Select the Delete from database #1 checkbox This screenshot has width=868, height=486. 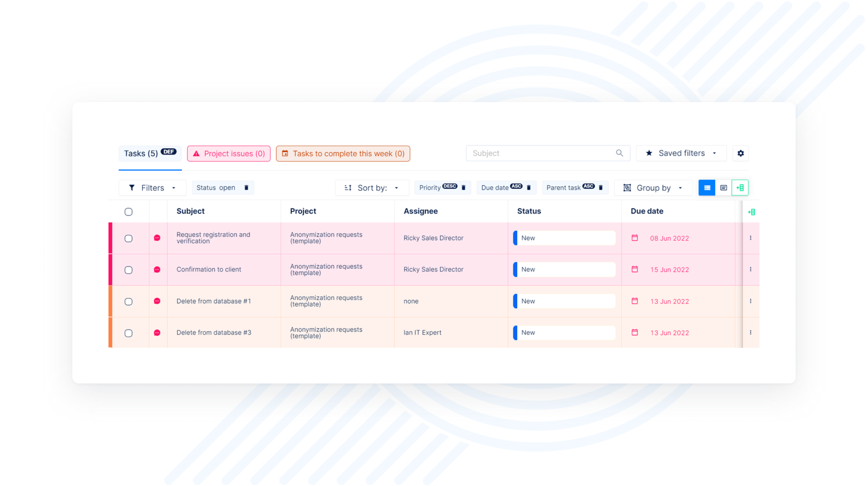(x=128, y=301)
